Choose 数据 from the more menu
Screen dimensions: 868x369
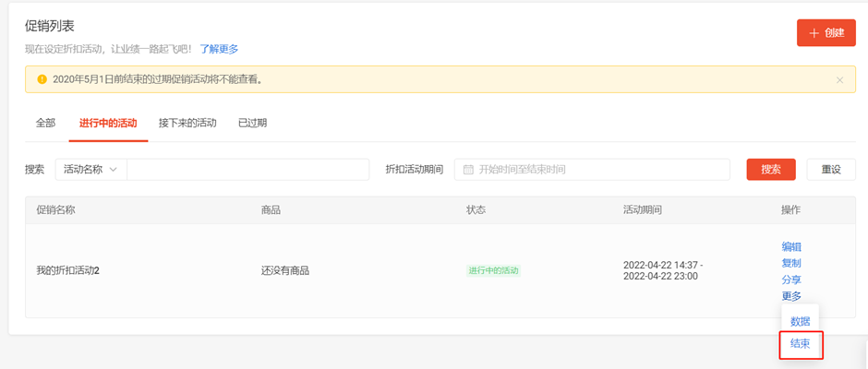coord(800,321)
